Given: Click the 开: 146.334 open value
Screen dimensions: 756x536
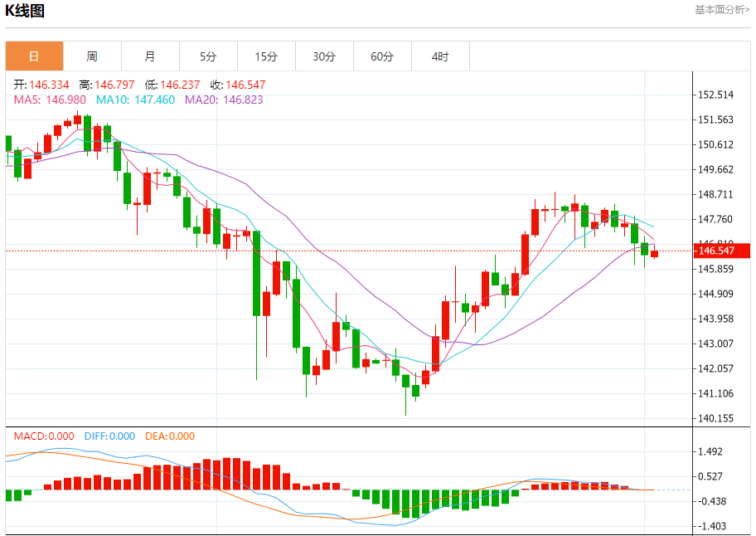Looking at the screenshot, I should pos(41,85).
